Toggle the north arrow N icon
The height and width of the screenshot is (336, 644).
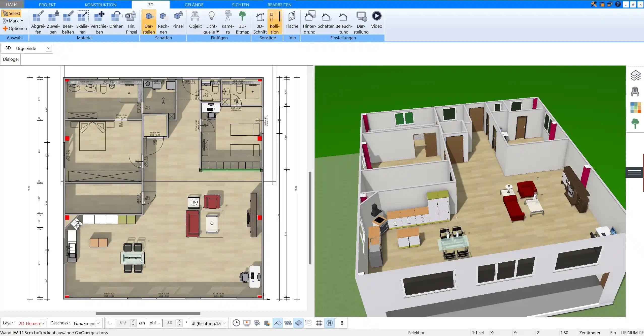pos(330,323)
